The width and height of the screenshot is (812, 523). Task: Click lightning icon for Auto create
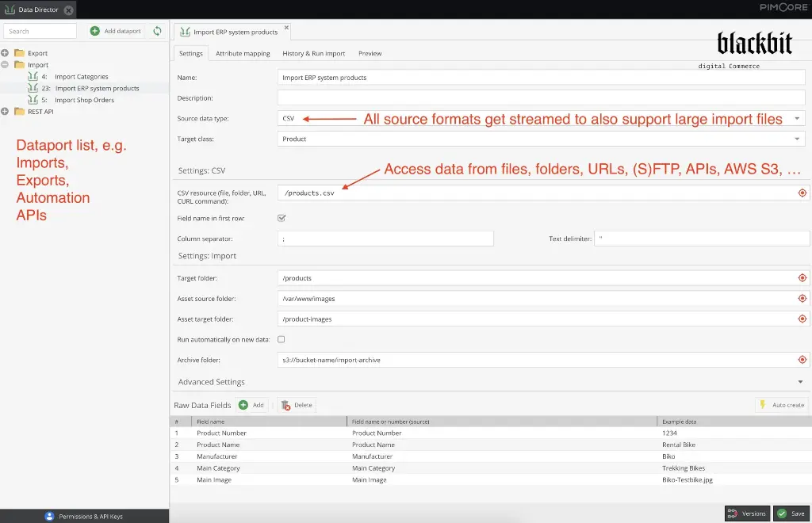click(763, 405)
